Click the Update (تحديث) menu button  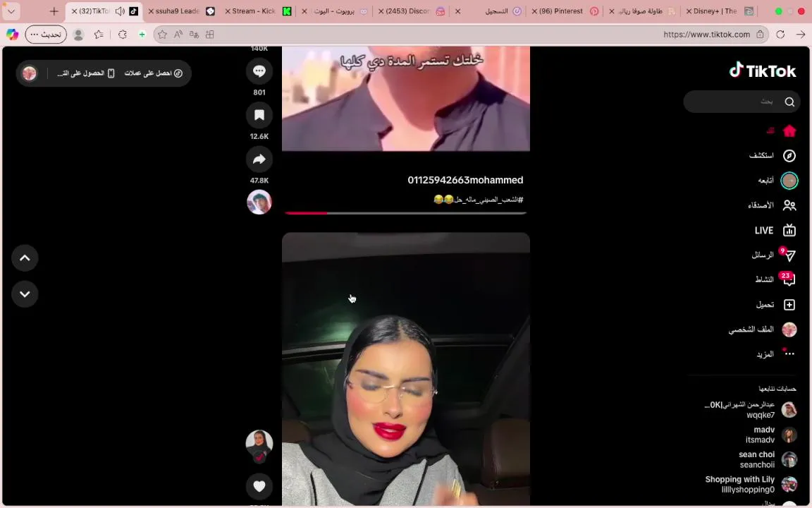tap(46, 34)
